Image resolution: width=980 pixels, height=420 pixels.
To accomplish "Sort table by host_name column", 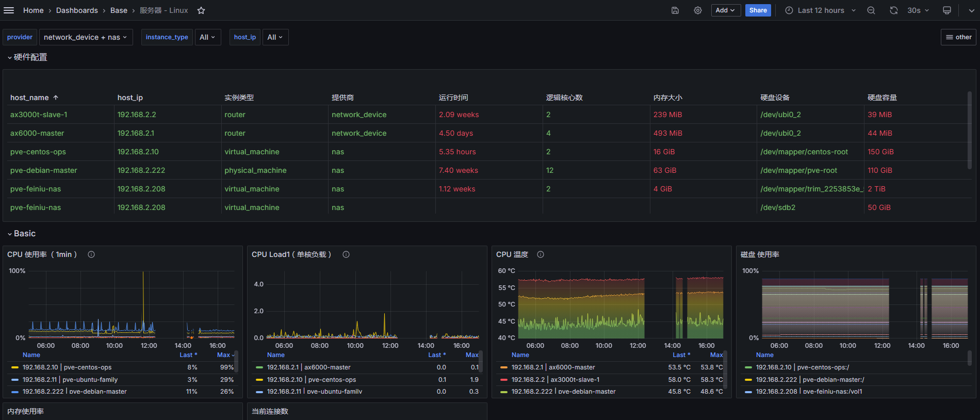I will (34, 98).
